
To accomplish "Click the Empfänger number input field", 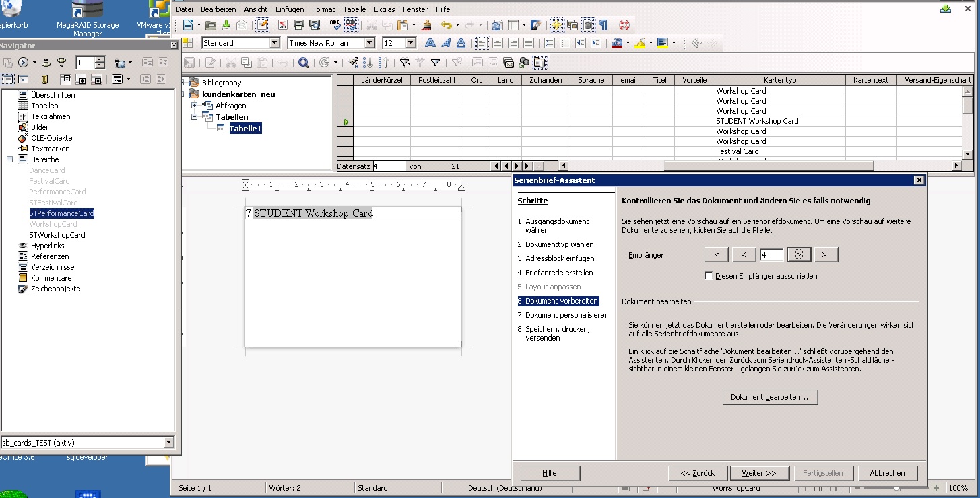I will pos(771,255).
